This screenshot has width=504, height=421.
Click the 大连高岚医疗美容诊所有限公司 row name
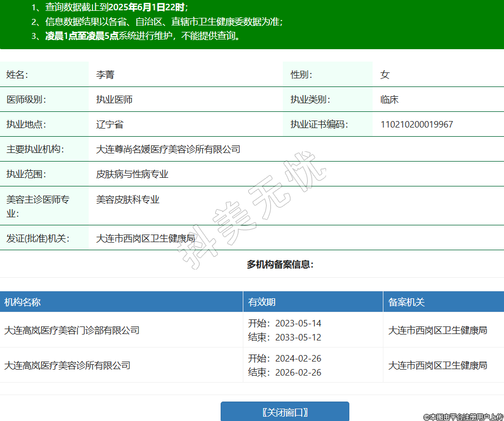68,365
